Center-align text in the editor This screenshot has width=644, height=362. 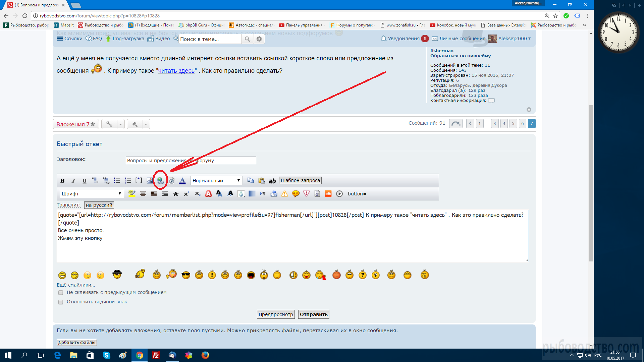tap(143, 194)
